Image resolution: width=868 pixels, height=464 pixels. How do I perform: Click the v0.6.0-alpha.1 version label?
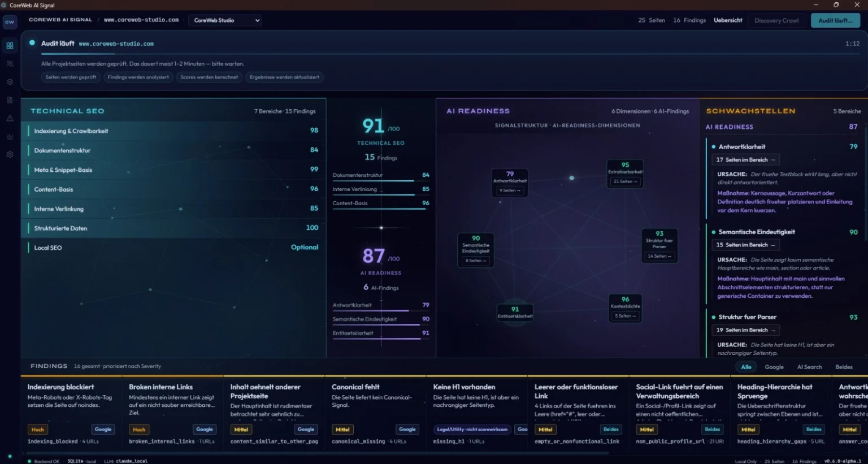pyautogui.click(x=843, y=461)
